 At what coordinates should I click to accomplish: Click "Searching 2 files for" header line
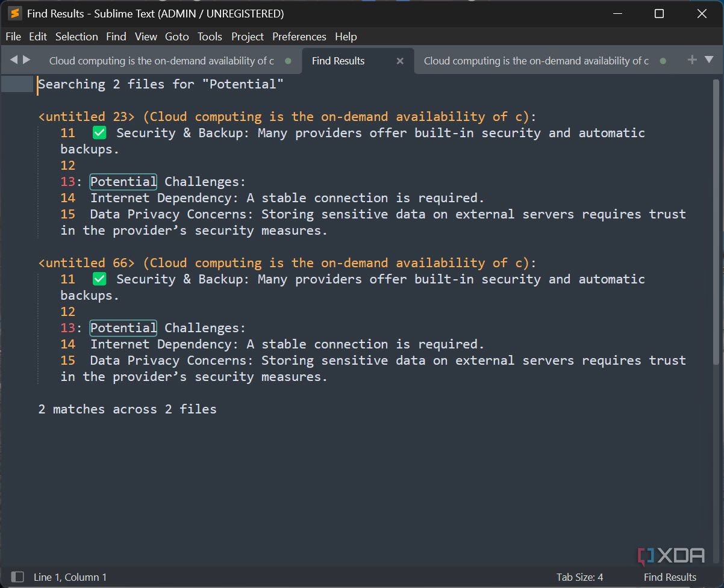click(161, 84)
